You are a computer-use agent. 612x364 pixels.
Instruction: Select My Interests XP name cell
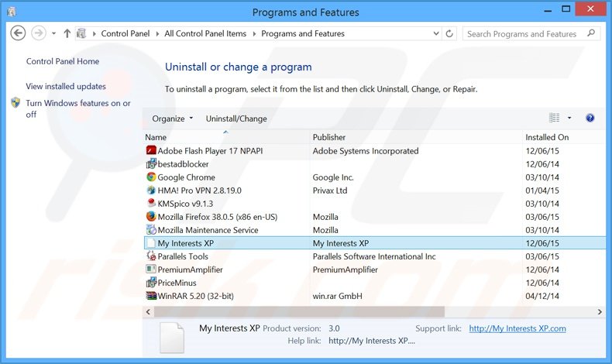186,243
